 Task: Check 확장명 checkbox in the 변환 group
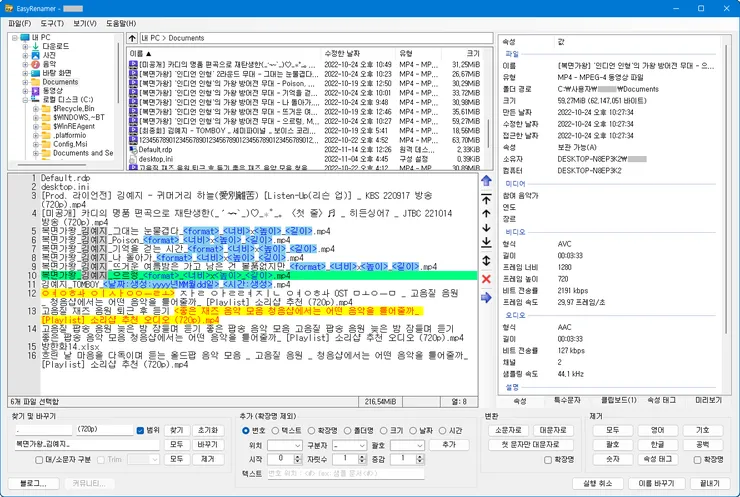point(548,460)
